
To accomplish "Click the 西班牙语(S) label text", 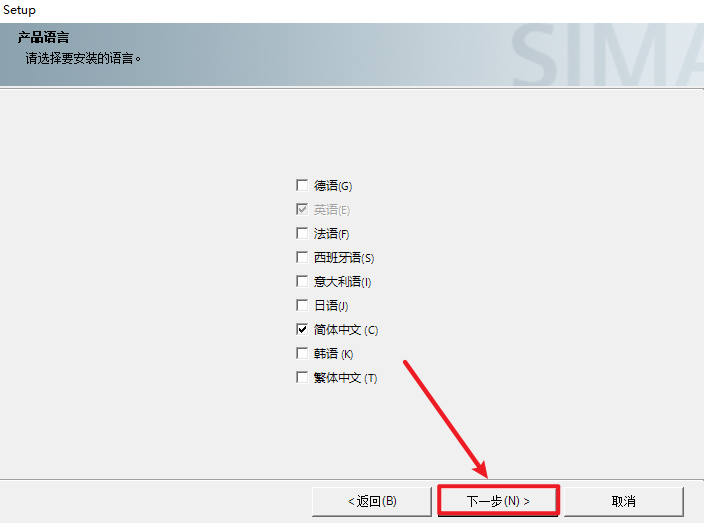I will [x=344, y=258].
